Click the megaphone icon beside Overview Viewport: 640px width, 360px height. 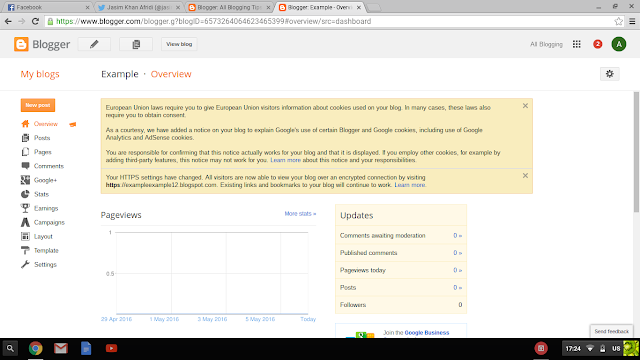click(73, 124)
